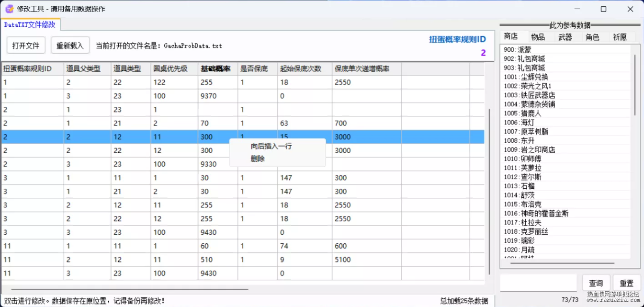The width and height of the screenshot is (644, 307).
Task: Click 重新载入 button
Action: [x=70, y=45]
